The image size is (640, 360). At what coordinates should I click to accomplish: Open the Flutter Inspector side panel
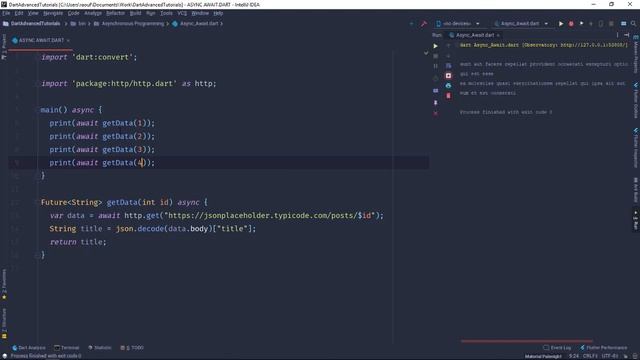(x=636, y=148)
